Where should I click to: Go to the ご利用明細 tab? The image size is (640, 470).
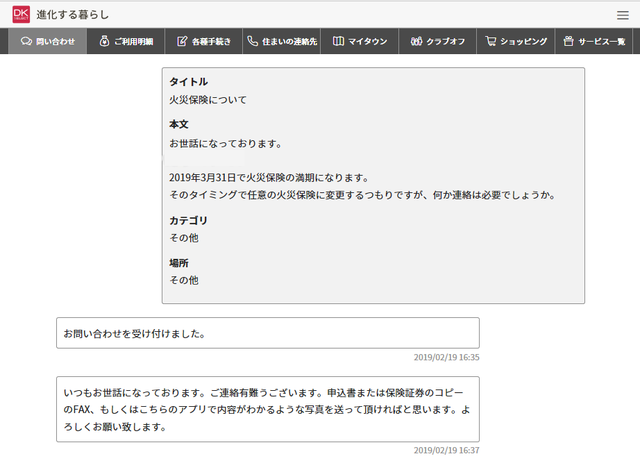(x=126, y=41)
